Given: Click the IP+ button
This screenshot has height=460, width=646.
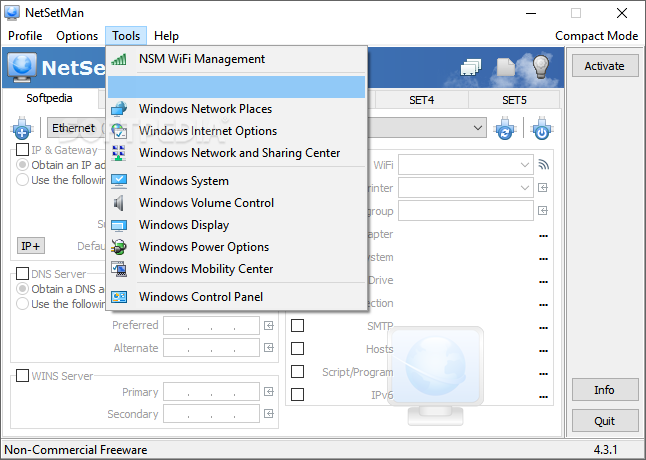Looking at the screenshot, I should point(31,246).
